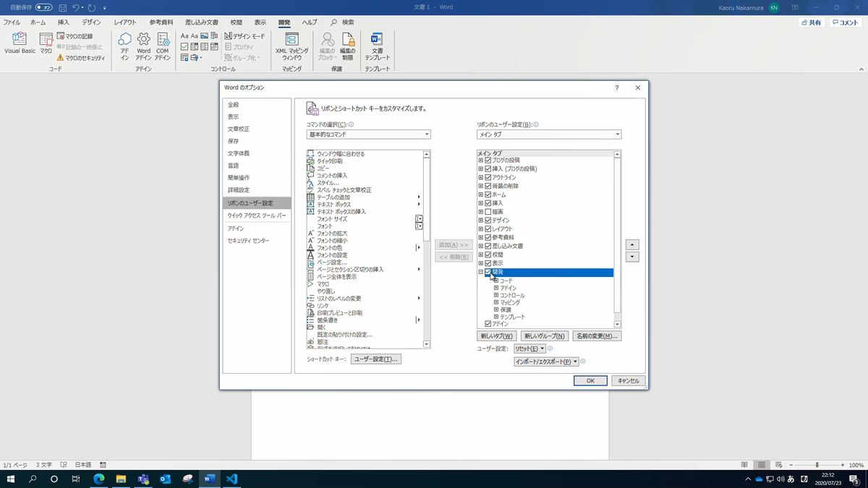Select マクロ command in command list
This screenshot has width=868, height=488.
365,284
